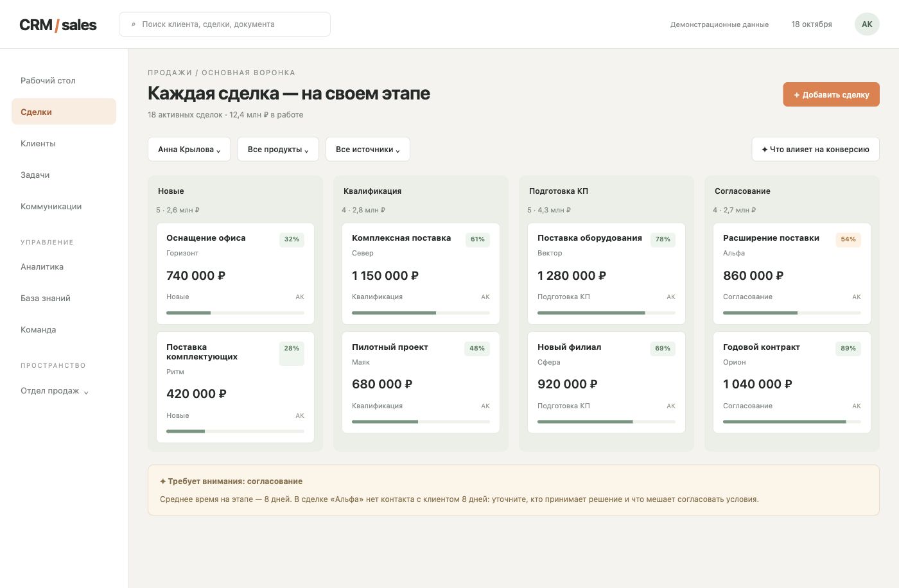The image size is (899, 588).
Task: Click the 1 280 000 ₽ amount
Action: coord(572,275)
